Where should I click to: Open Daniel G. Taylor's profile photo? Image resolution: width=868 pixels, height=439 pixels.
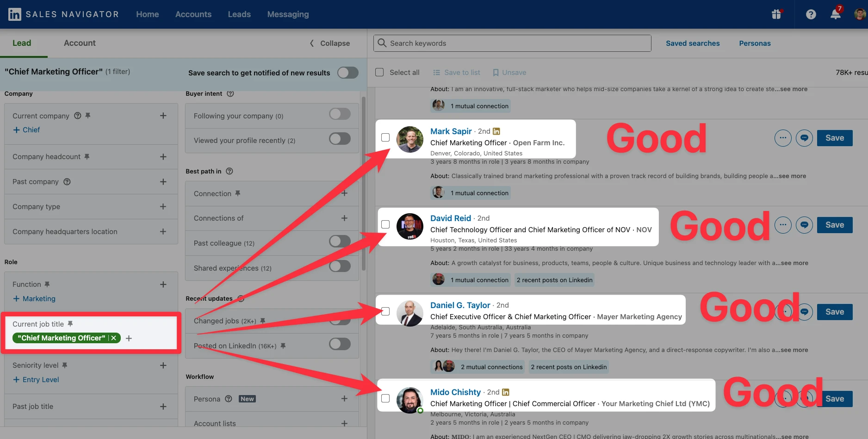click(x=410, y=313)
